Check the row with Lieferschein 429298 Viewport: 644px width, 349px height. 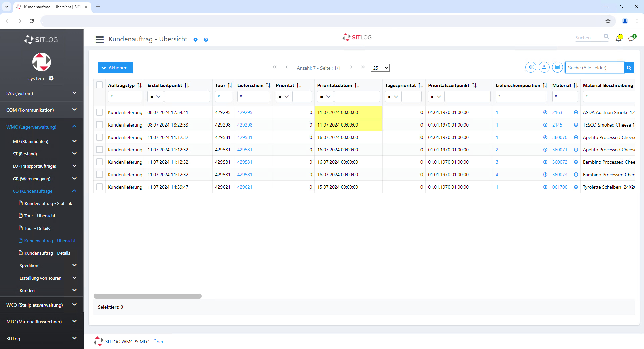pos(99,125)
